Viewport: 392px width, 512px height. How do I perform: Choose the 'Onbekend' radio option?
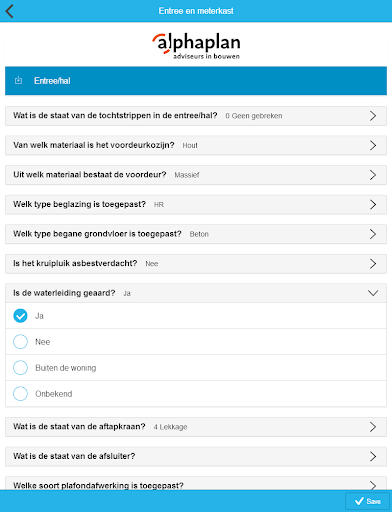coord(20,394)
